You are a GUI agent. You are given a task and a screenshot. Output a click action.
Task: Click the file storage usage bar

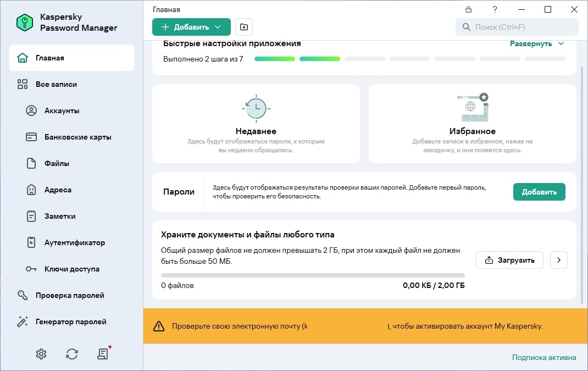click(313, 275)
